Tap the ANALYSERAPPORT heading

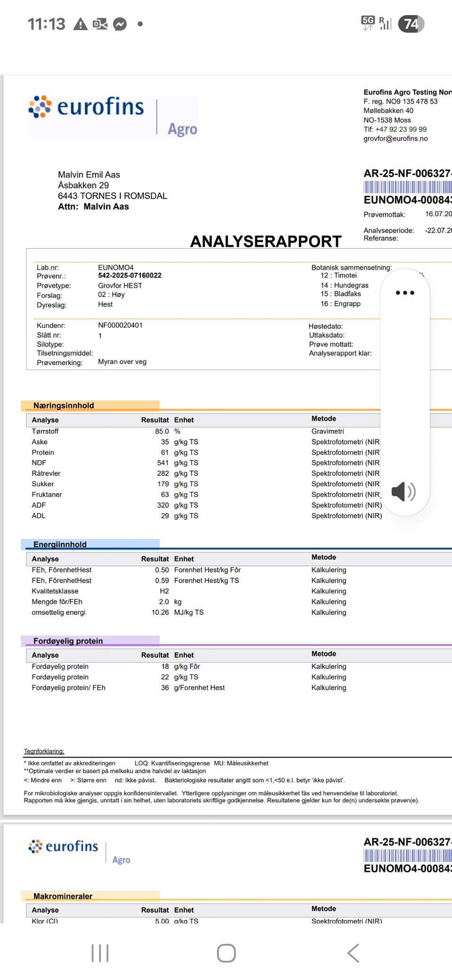266,241
